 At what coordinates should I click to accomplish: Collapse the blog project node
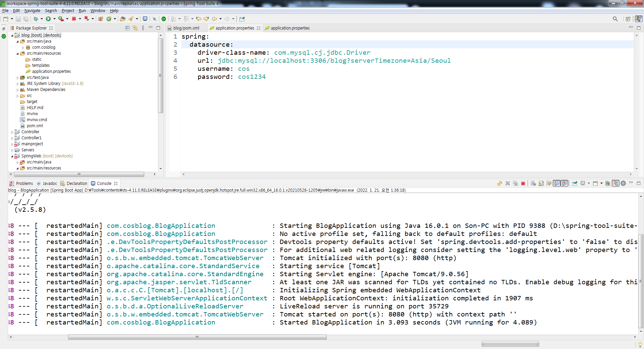[12, 35]
